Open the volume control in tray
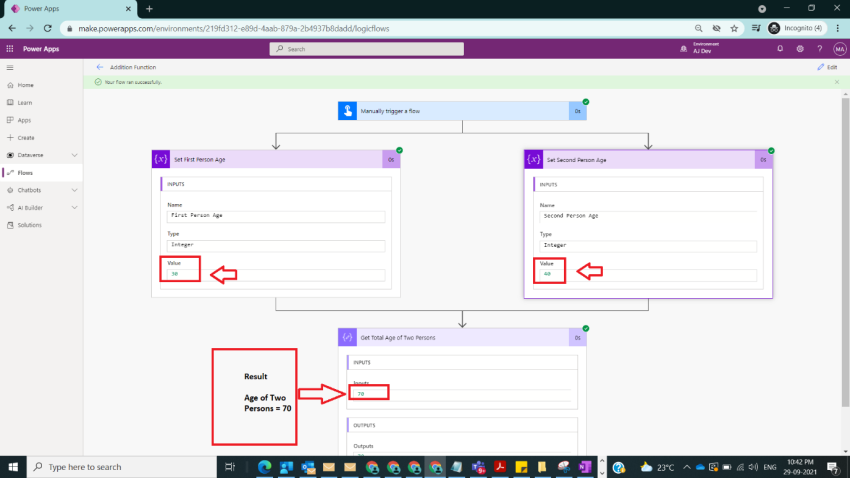This screenshot has width=850, height=478. pos(754,467)
